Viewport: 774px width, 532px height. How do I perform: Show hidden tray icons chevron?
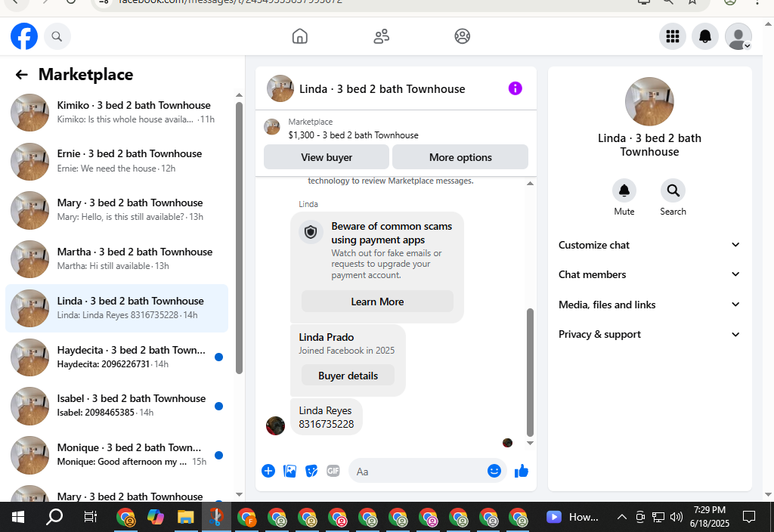coord(621,517)
